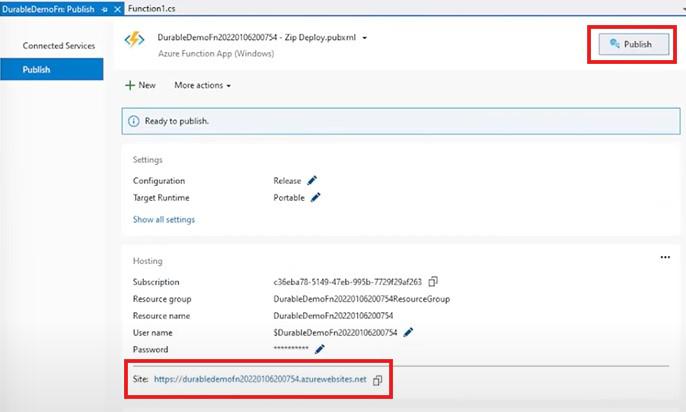The image size is (686, 412).
Task: Click the Zip Deploy.pubxml profile name
Action: 257,38
